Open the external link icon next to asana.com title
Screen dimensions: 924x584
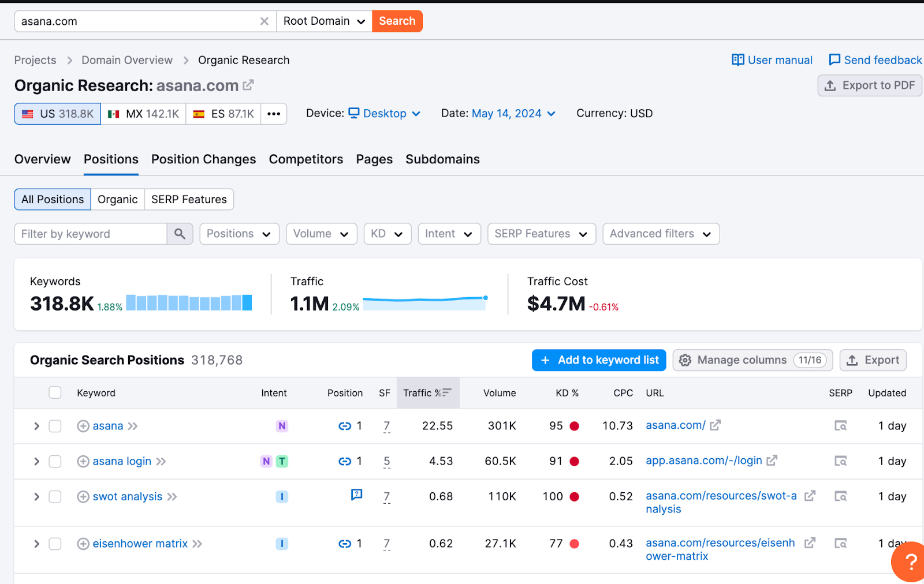(248, 85)
